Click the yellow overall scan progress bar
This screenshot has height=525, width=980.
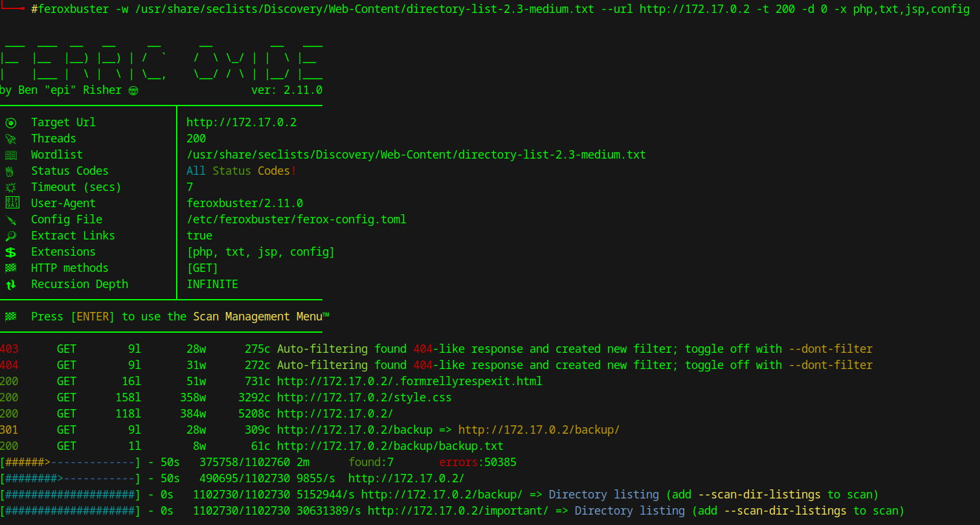click(70, 462)
